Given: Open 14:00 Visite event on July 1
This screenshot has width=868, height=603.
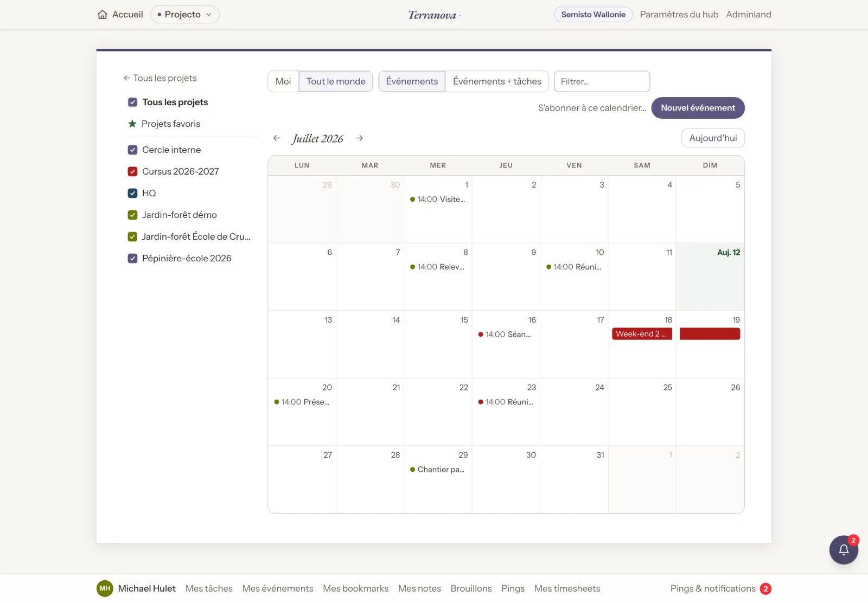Looking at the screenshot, I should (438, 200).
